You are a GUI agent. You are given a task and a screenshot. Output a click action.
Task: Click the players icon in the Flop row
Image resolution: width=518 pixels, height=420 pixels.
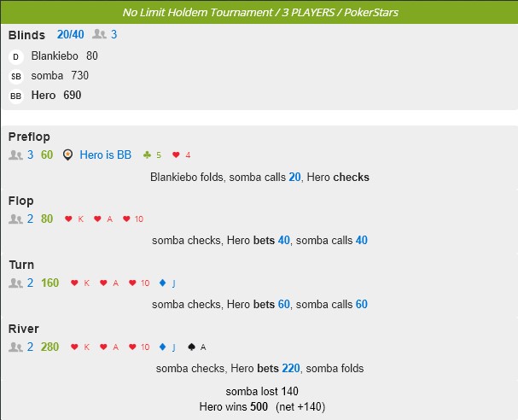coord(15,219)
